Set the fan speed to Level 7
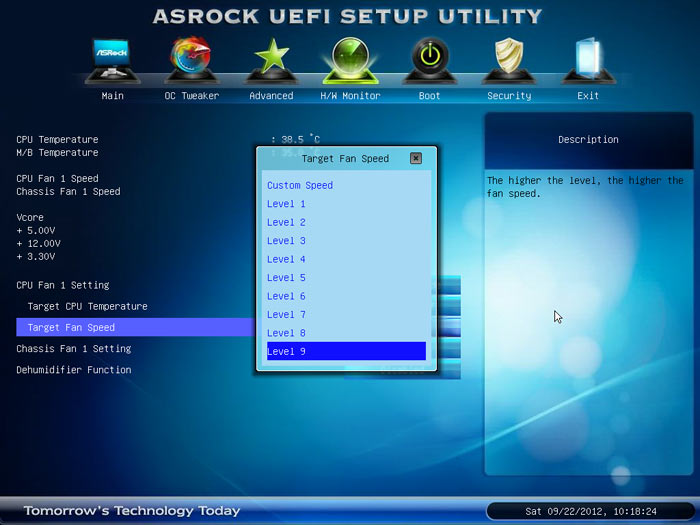The height and width of the screenshot is (525, 700). (x=287, y=315)
